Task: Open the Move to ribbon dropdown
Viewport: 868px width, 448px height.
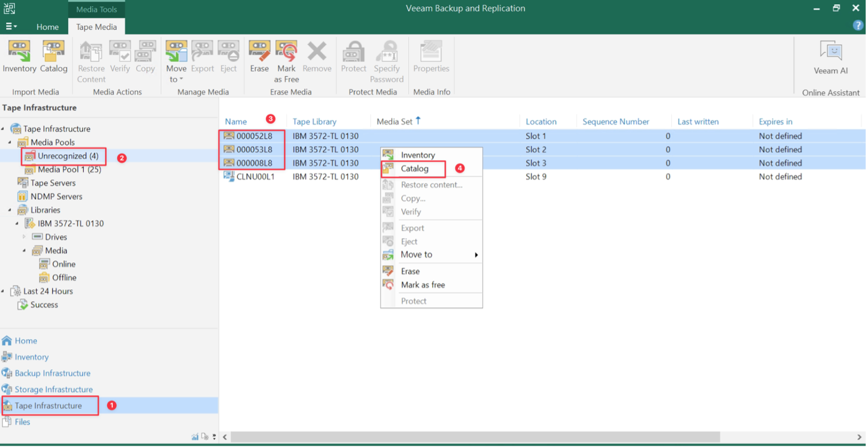Action: [x=176, y=63]
